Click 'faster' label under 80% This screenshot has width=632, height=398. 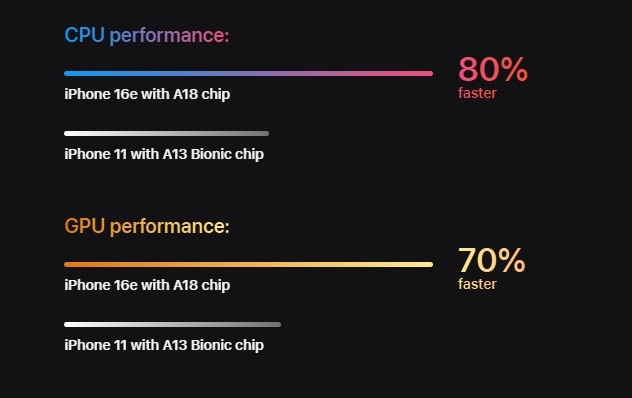pyautogui.click(x=477, y=93)
